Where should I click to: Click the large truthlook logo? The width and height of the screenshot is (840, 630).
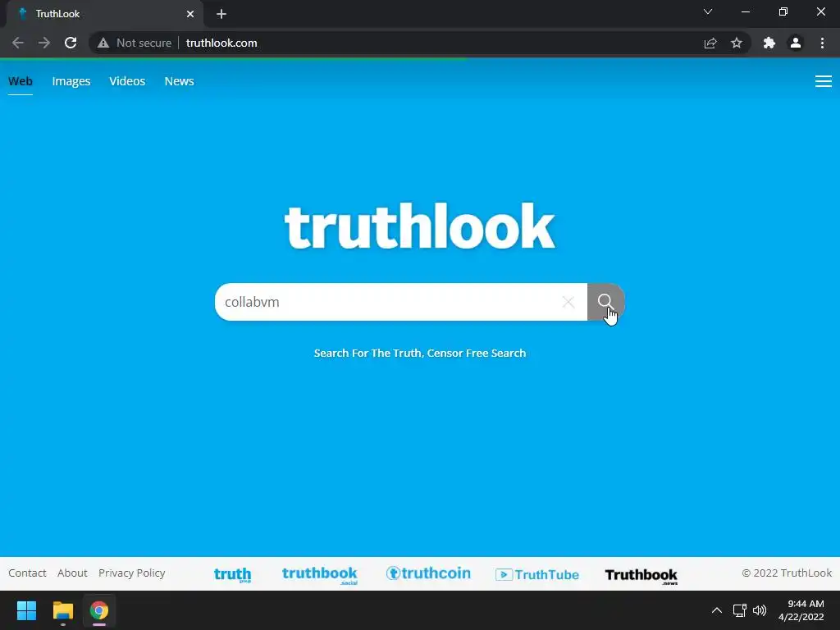click(x=420, y=226)
